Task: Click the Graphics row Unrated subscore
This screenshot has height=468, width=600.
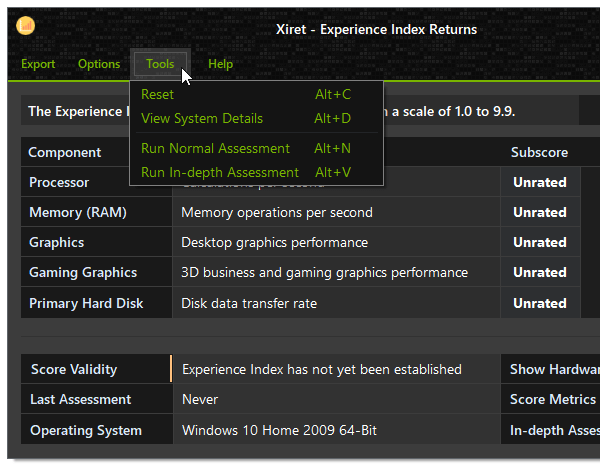Action: tap(540, 242)
